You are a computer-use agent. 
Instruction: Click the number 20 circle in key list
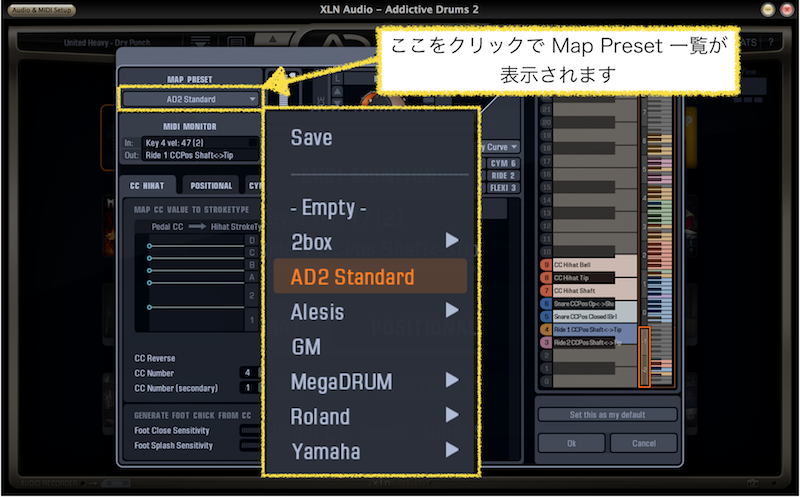point(546,122)
